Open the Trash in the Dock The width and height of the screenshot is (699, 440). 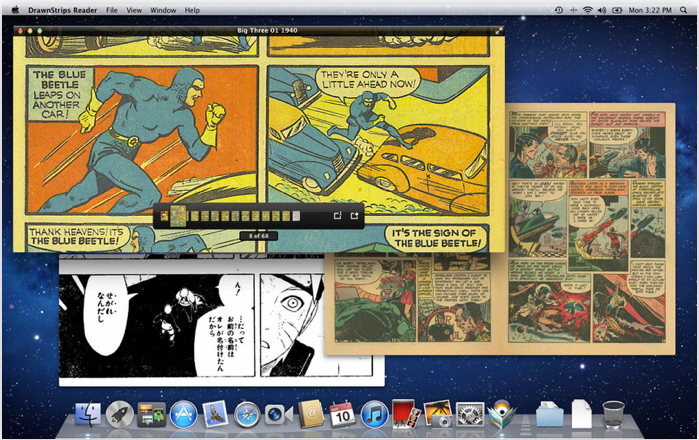coord(613,415)
